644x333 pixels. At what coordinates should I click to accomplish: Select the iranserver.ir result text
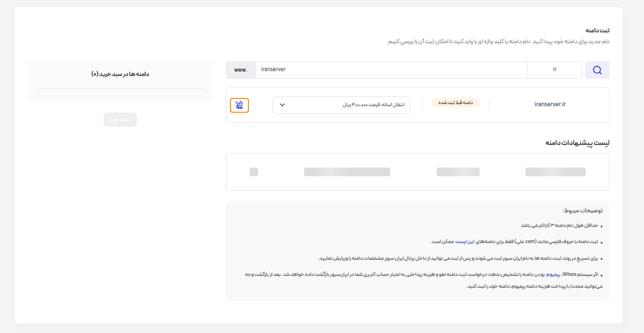(550, 104)
